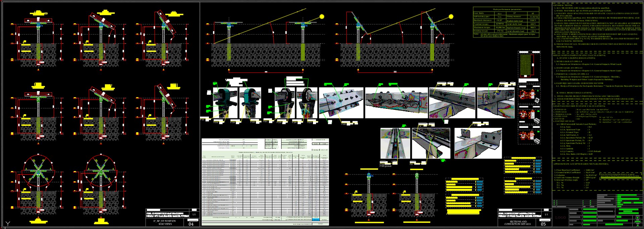This screenshot has width=644, height=229.
Task: Select 'LOAD VALUES USED IN STATIC CALCULATIONS;' heading
Action: [579, 106]
